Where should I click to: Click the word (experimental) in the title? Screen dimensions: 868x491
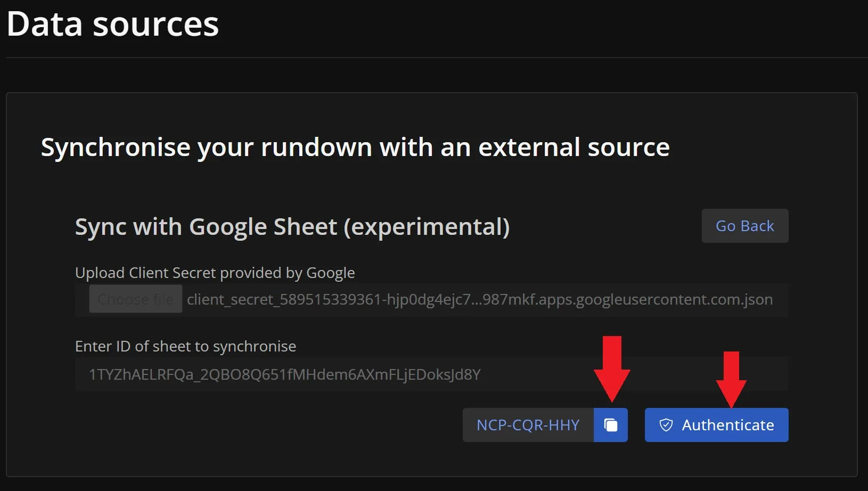click(427, 227)
